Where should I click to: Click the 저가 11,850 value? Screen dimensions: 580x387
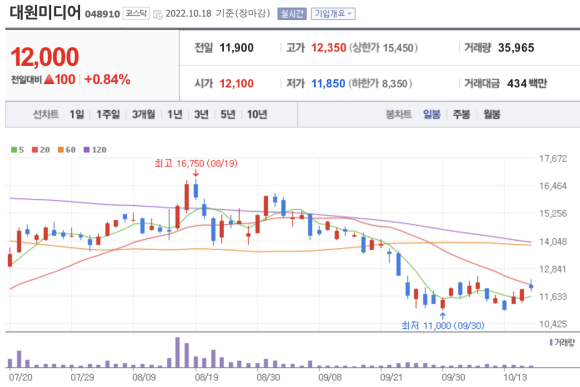pyautogui.click(x=328, y=84)
